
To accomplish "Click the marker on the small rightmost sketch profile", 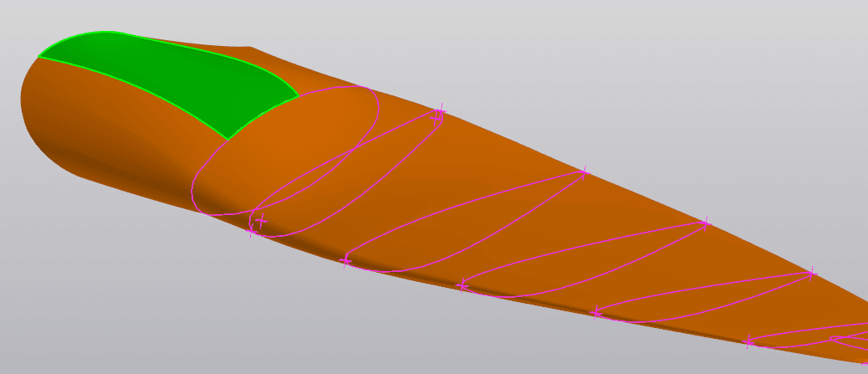I will 834,339.
